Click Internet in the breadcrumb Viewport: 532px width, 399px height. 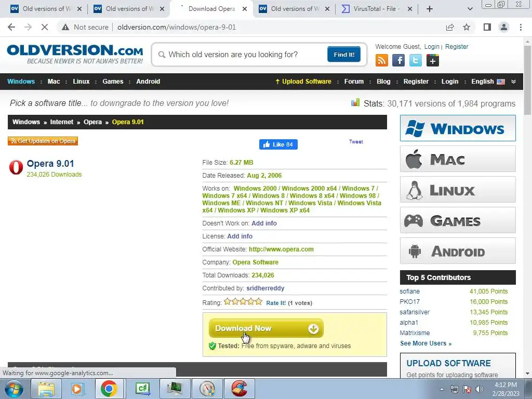61,122
